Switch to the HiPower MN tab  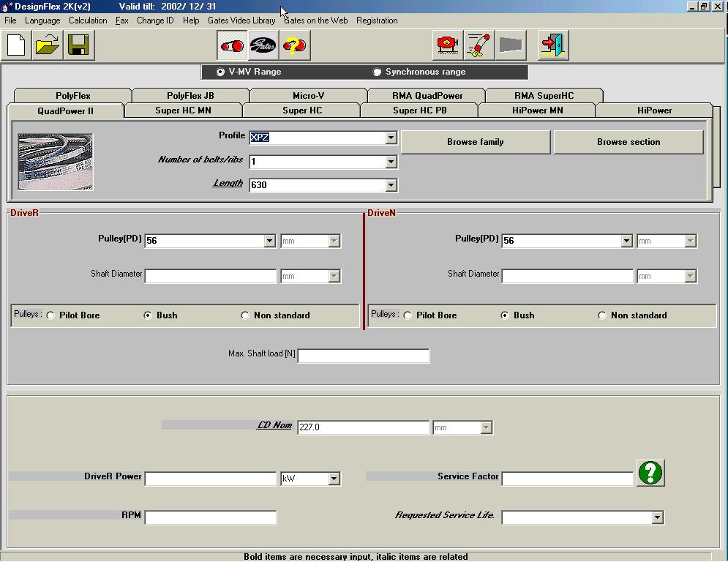[537, 110]
